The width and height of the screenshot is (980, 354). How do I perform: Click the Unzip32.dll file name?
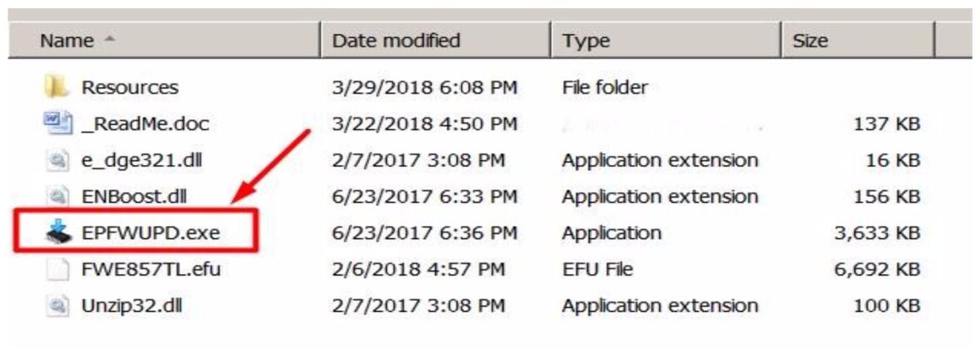(131, 306)
